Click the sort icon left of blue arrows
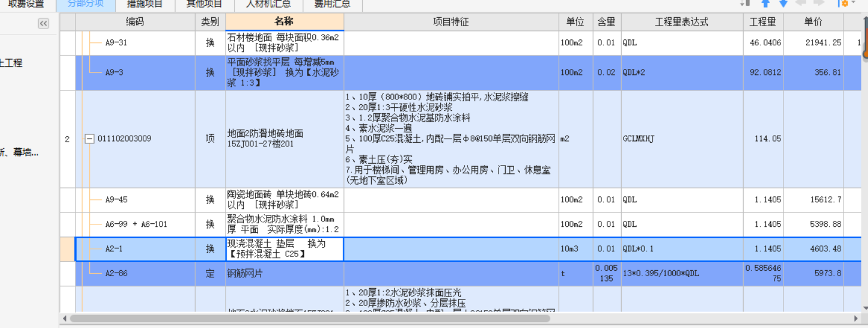Screen dimensions: 868x328 746,4
